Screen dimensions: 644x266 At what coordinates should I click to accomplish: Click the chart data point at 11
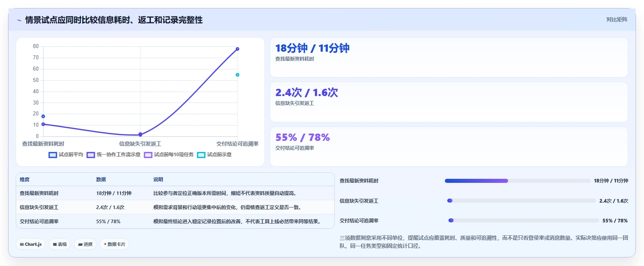pyautogui.click(x=43, y=124)
